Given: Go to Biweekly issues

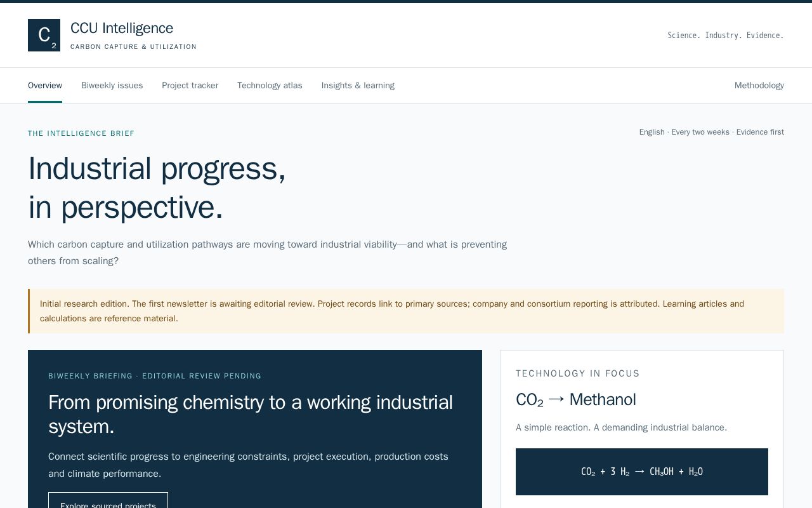Looking at the screenshot, I should (x=112, y=85).
